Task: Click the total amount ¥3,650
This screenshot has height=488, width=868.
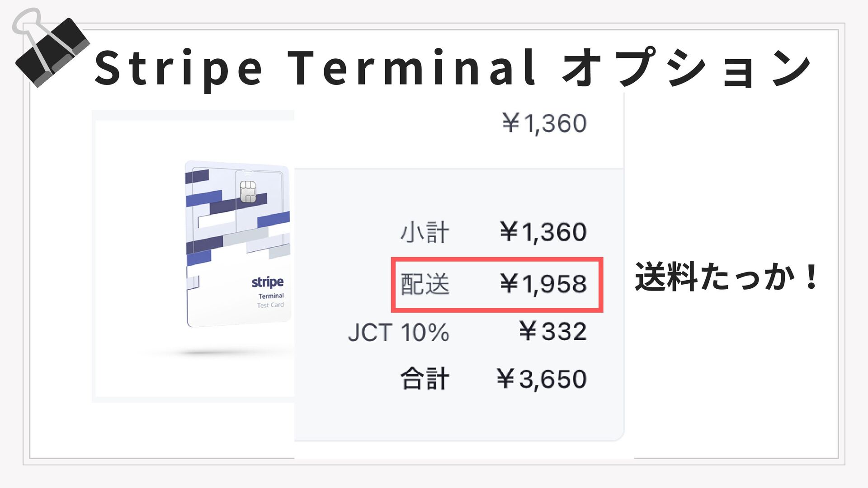Action: coord(541,379)
